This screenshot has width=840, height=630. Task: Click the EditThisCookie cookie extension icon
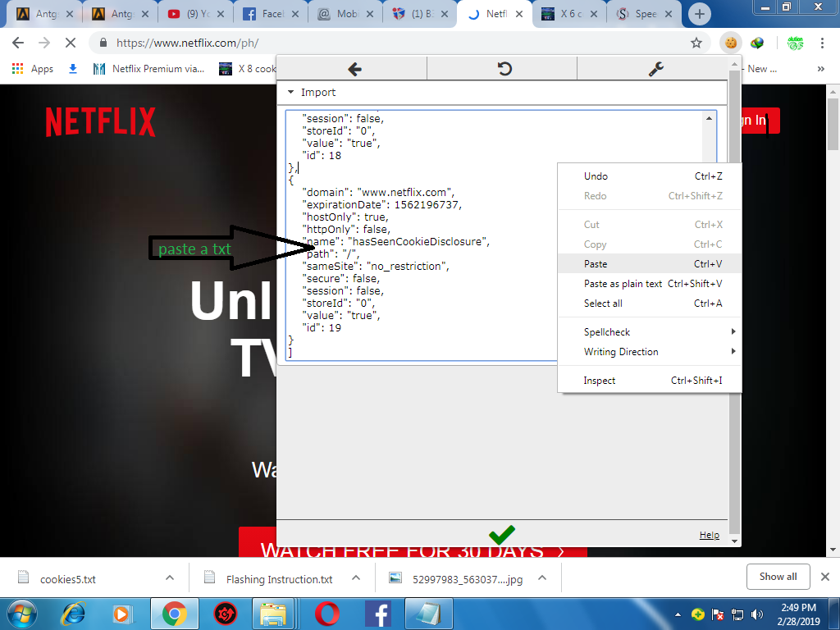[731, 43]
